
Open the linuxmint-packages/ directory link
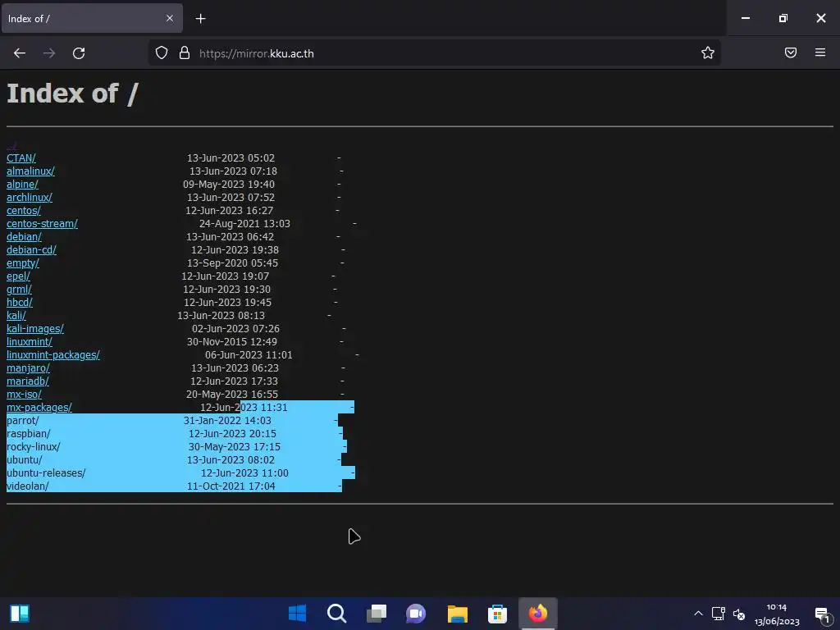[53, 354]
